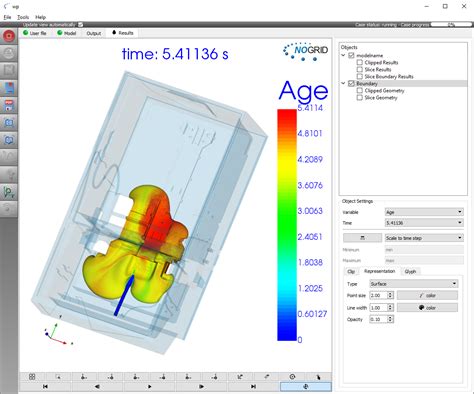Jump to first time step
474x394 pixels.
(x=45, y=386)
